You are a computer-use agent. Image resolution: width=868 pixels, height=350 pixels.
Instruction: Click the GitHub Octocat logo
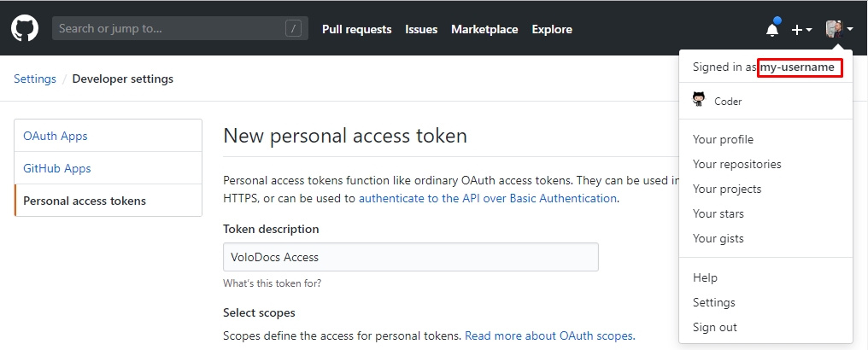tap(25, 29)
